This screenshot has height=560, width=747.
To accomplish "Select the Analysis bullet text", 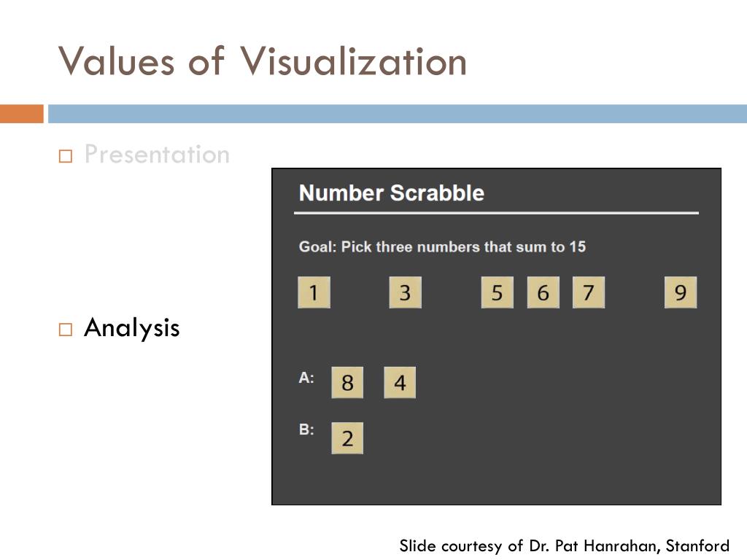I will tap(132, 328).
